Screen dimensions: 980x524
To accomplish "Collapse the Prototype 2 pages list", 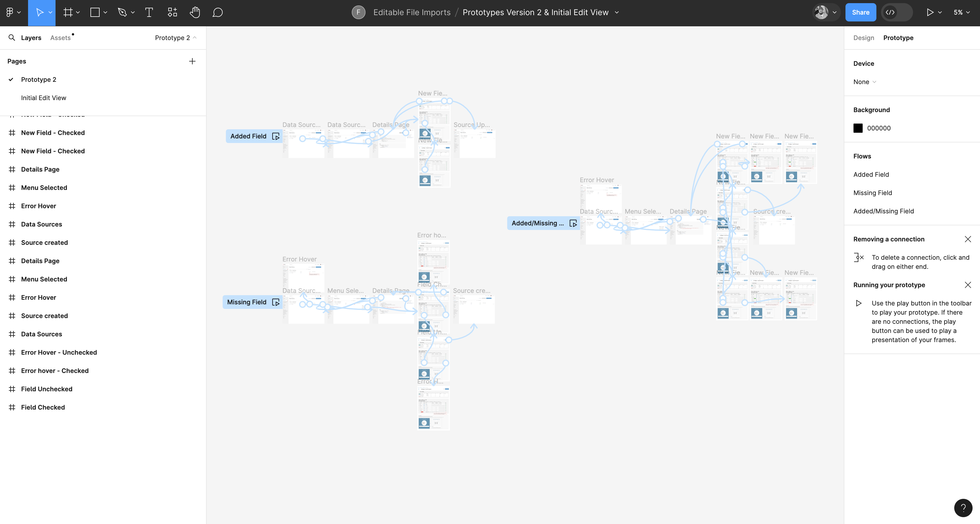I will point(176,38).
